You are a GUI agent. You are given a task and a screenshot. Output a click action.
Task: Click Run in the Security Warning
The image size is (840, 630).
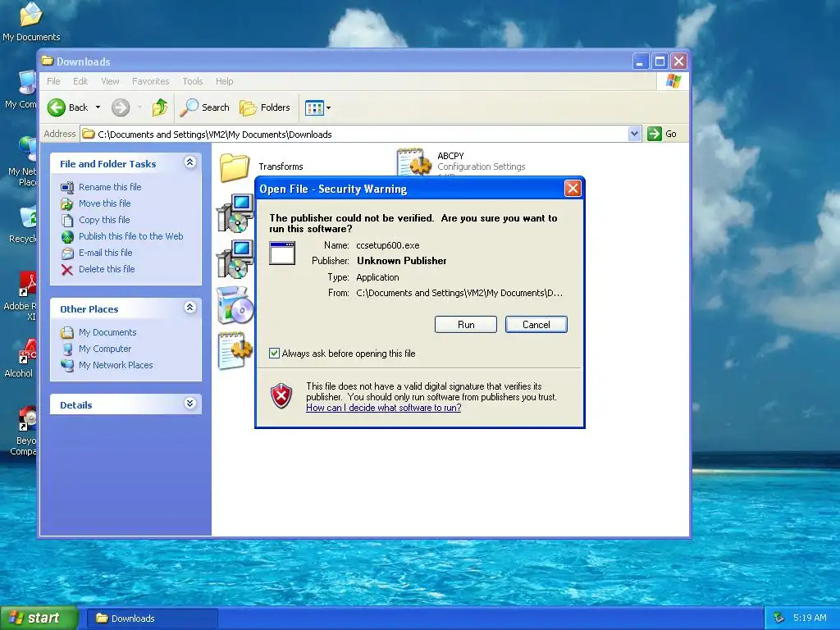tap(466, 325)
